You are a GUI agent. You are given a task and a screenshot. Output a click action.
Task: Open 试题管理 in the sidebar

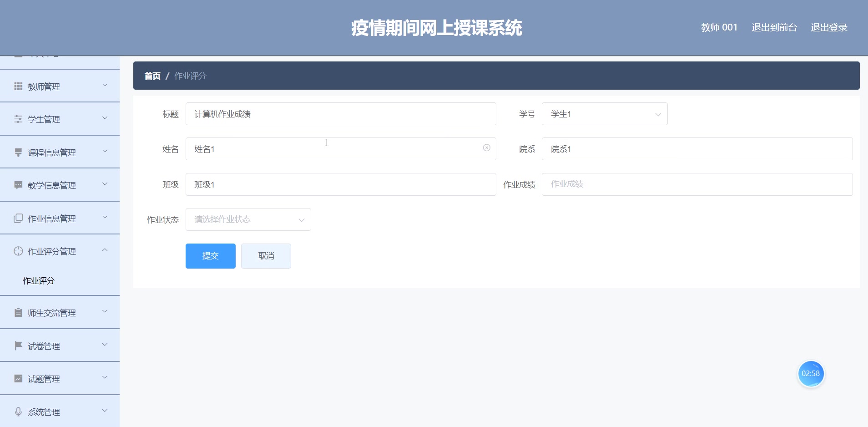[60, 378]
